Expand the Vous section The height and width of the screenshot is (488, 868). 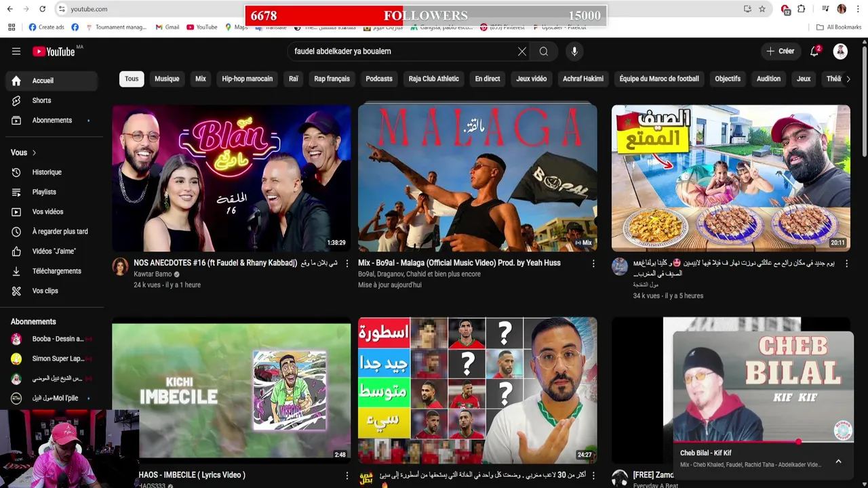tap(24, 152)
